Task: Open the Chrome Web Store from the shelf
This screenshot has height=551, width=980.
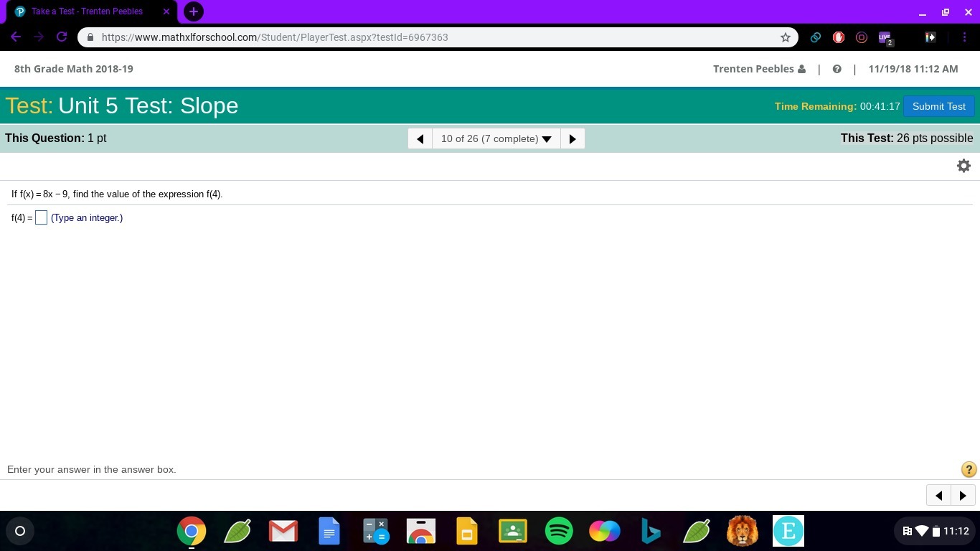Action: [421, 531]
